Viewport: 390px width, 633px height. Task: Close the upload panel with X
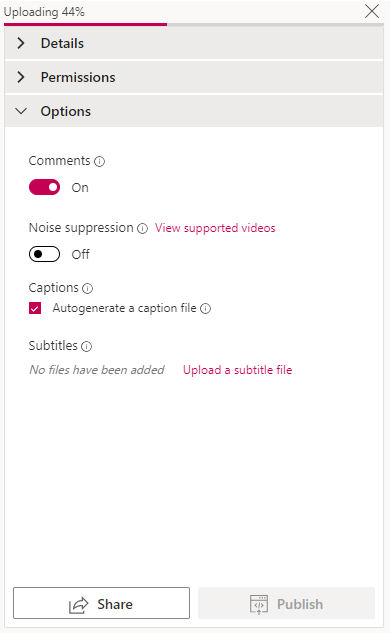tap(372, 11)
